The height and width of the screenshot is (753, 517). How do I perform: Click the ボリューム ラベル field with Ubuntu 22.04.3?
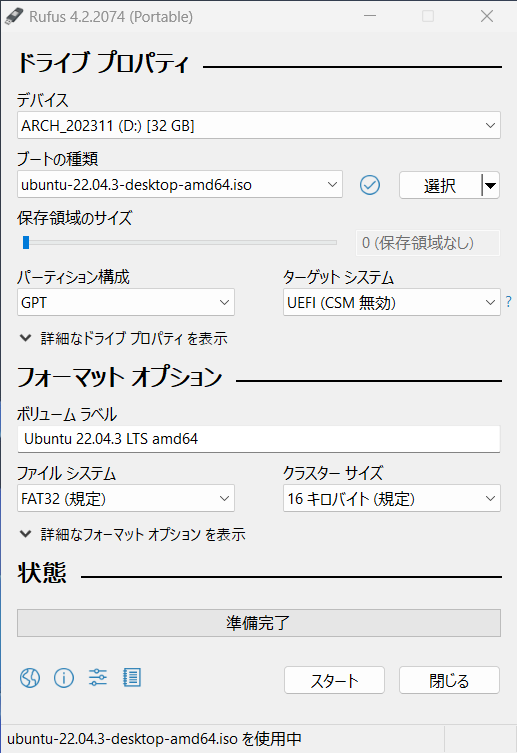[259, 439]
